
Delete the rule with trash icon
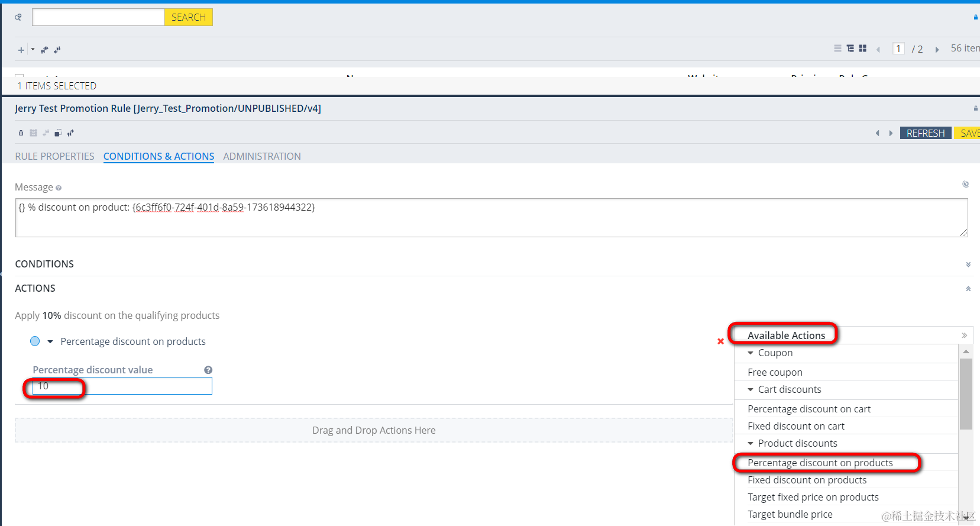coord(21,133)
